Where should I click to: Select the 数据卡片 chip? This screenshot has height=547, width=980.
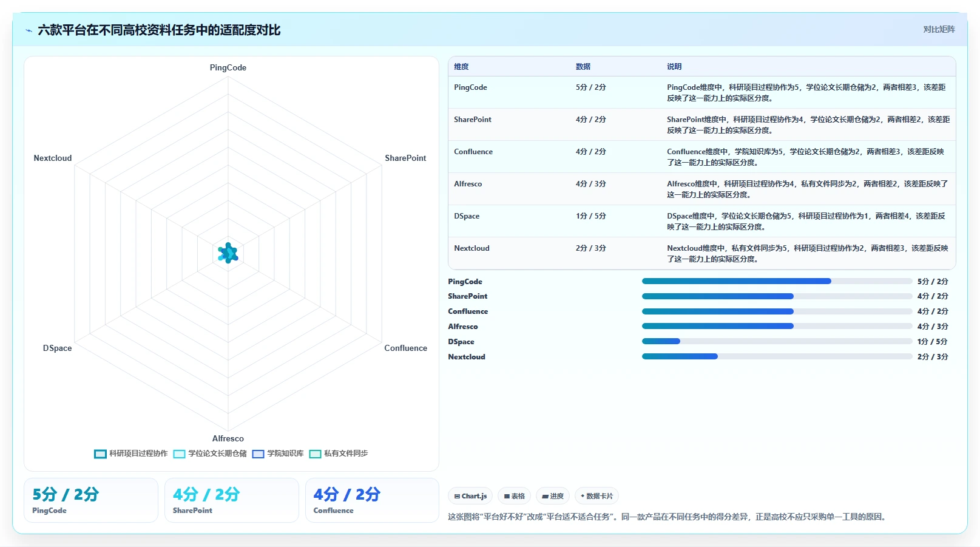(x=596, y=496)
